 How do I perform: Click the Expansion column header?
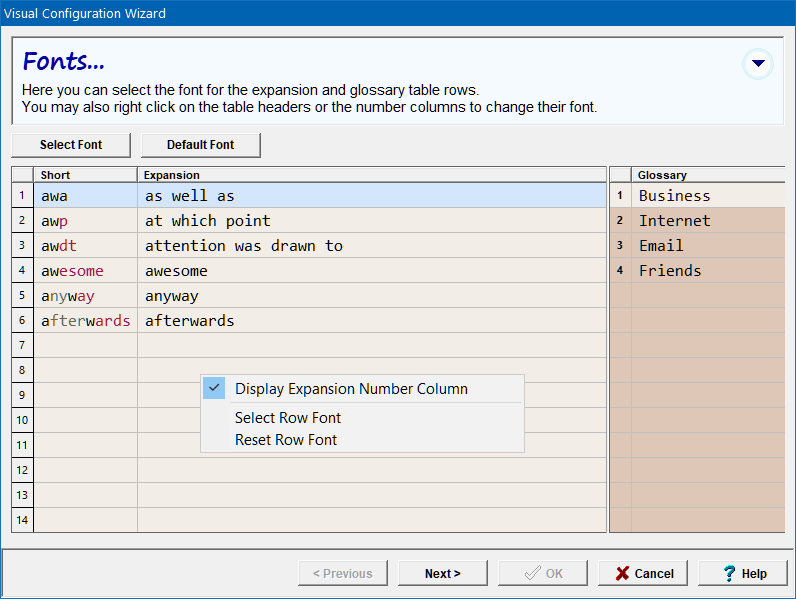[371, 175]
